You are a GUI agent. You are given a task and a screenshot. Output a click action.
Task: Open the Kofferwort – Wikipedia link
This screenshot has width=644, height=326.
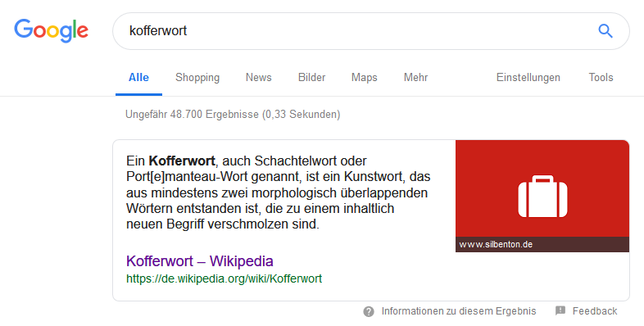[x=200, y=261]
